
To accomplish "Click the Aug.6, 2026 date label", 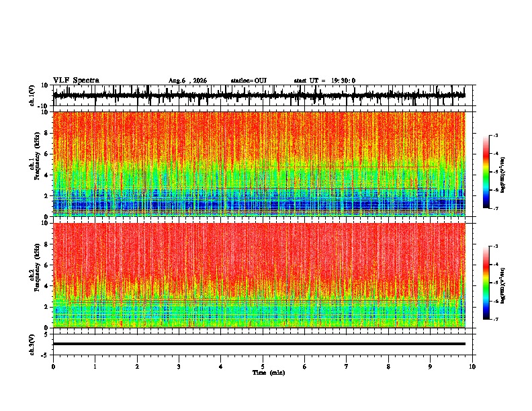I will point(187,81).
